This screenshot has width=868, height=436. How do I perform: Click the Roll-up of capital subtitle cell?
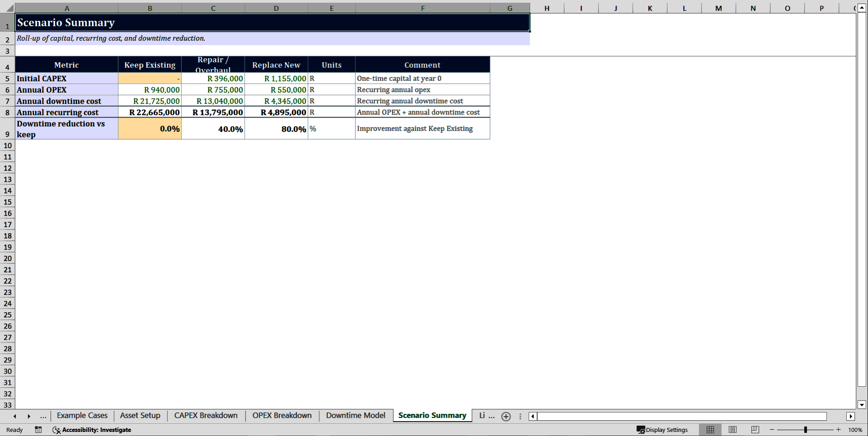point(273,38)
